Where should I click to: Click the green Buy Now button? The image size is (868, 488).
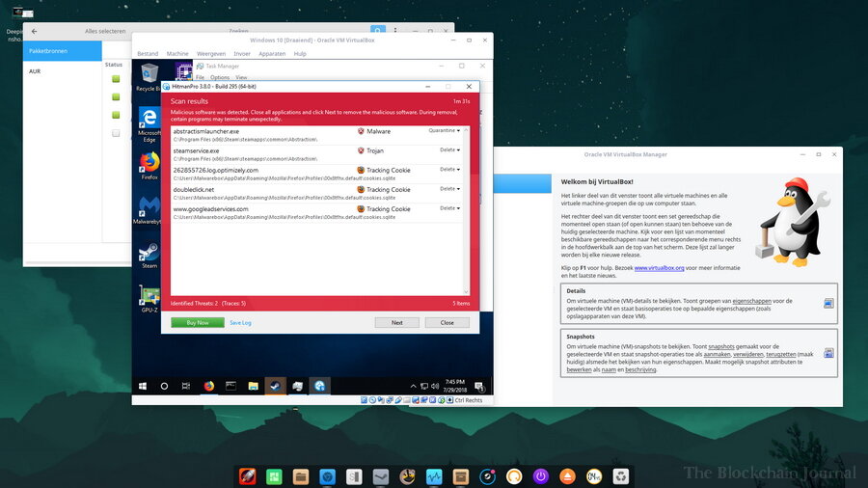click(198, 322)
